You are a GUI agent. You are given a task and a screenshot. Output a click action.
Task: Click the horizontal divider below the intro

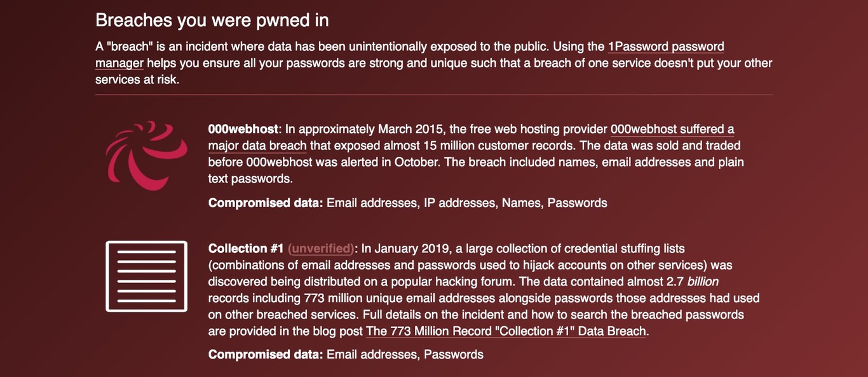[434, 95]
